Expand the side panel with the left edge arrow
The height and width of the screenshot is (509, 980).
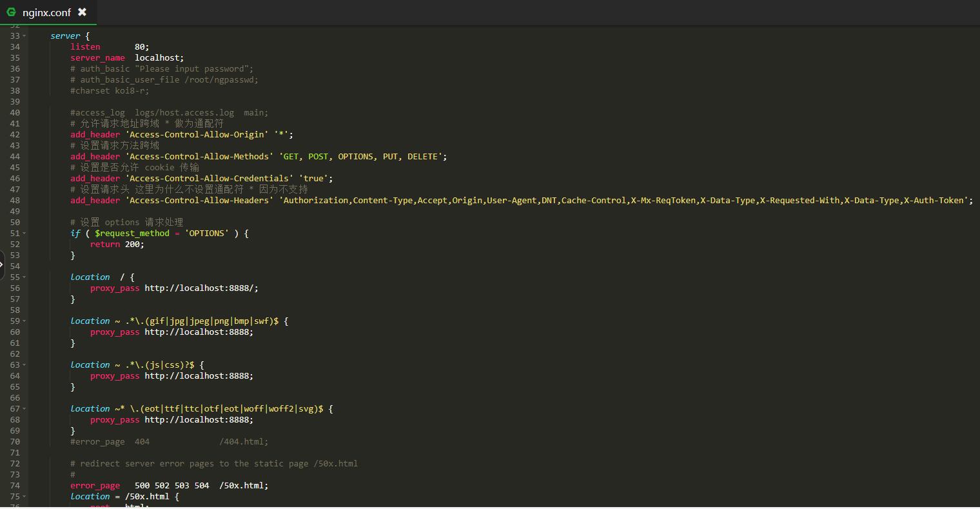click(2, 265)
